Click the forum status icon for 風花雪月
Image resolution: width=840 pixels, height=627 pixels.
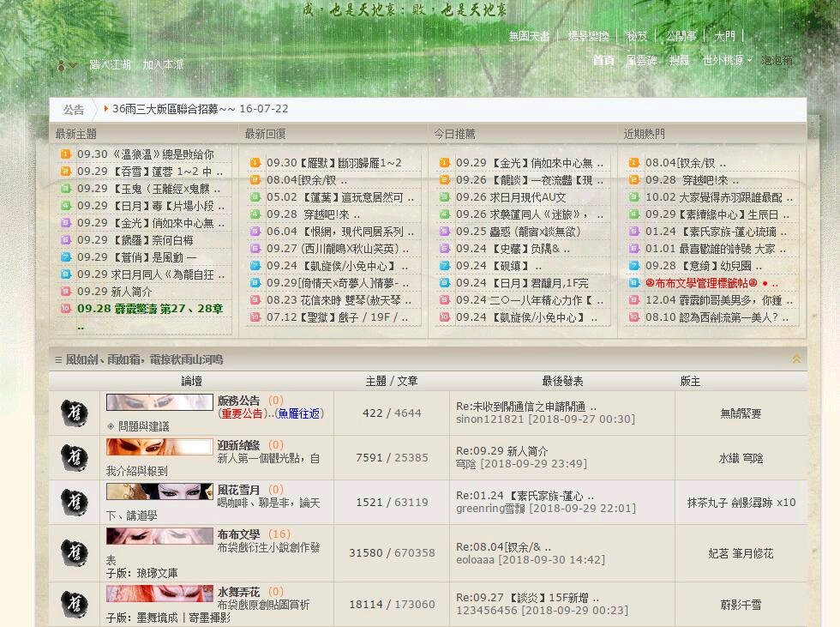(74, 502)
